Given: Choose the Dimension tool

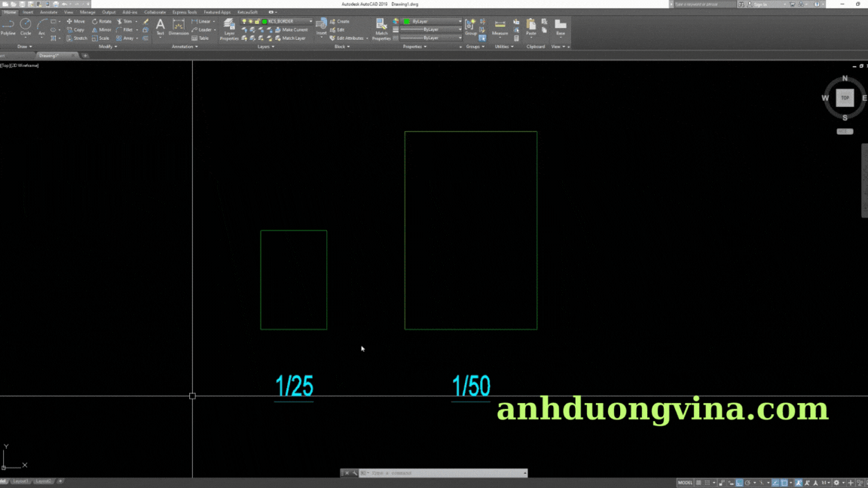Looking at the screenshot, I should pyautogui.click(x=179, y=27).
